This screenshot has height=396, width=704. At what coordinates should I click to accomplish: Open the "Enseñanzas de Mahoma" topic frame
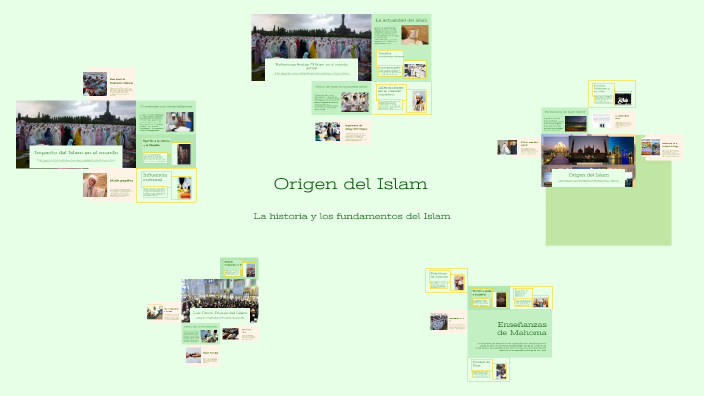coord(510,333)
